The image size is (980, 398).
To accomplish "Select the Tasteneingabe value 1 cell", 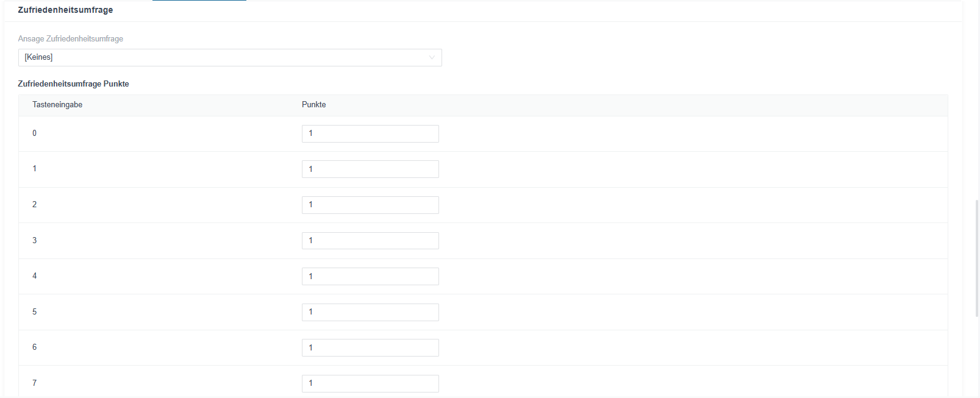I will [35, 169].
